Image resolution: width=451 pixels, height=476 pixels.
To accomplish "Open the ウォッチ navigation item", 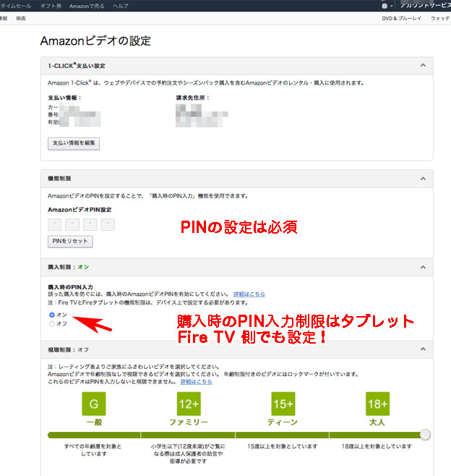I will (x=441, y=18).
